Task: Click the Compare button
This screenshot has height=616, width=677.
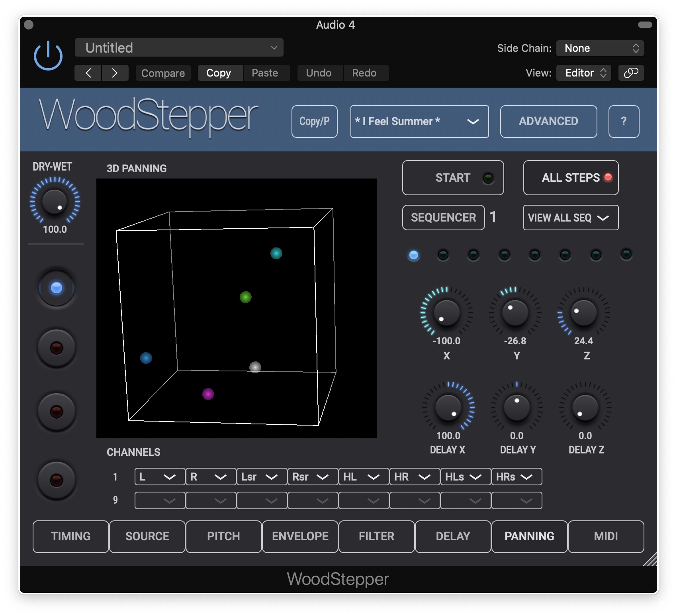Action: [163, 73]
